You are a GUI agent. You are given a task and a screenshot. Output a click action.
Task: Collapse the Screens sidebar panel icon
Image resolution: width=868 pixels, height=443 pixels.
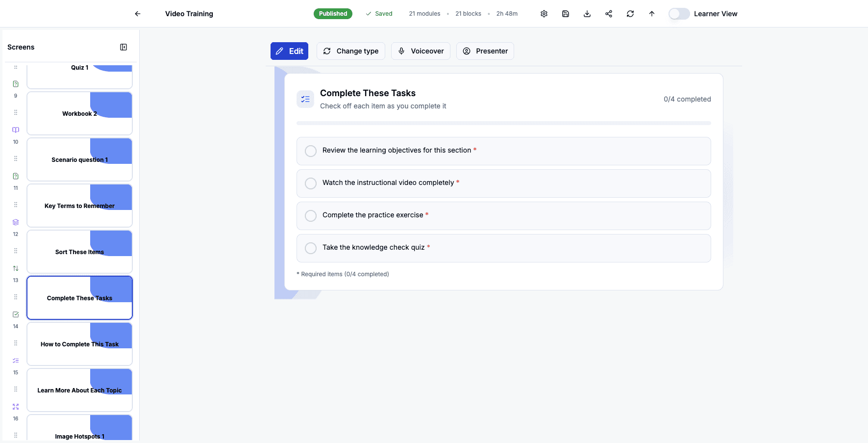coord(124,47)
